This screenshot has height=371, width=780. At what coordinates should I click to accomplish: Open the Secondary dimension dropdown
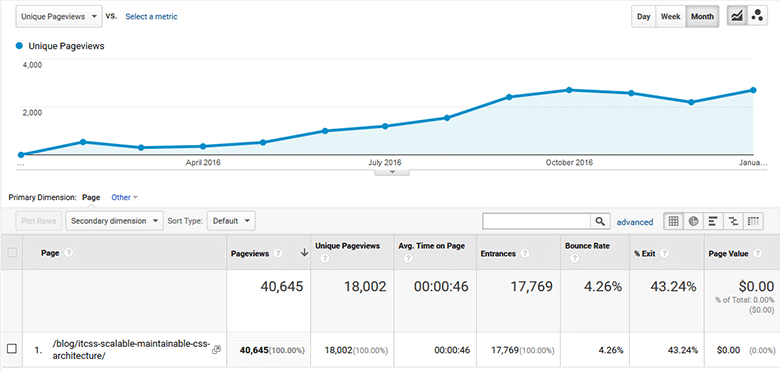coord(114,221)
